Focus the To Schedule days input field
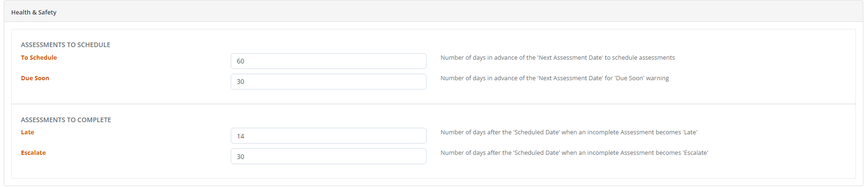Viewport: 868px width, 187px height. 328,61
